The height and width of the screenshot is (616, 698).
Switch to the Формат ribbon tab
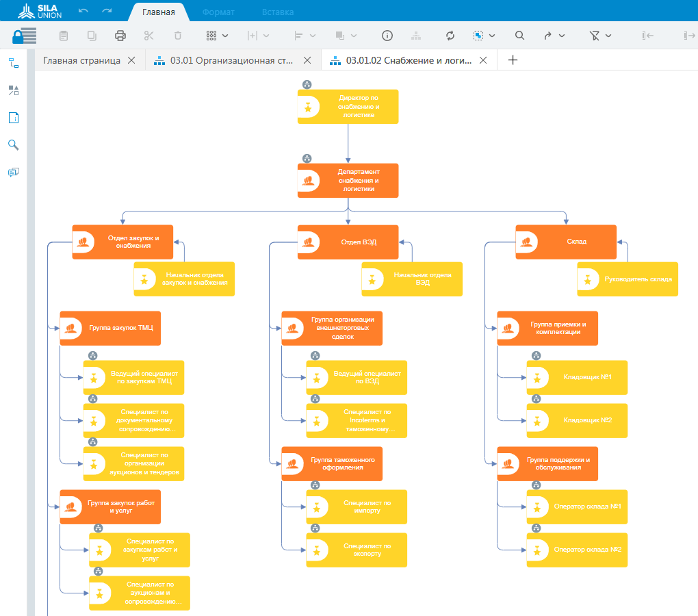[218, 12]
